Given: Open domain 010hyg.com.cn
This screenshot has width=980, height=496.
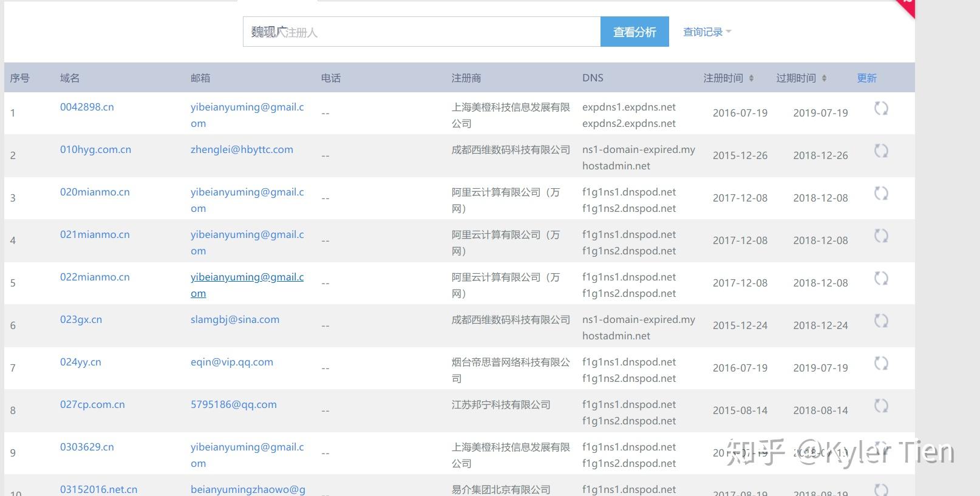Looking at the screenshot, I should (x=95, y=149).
